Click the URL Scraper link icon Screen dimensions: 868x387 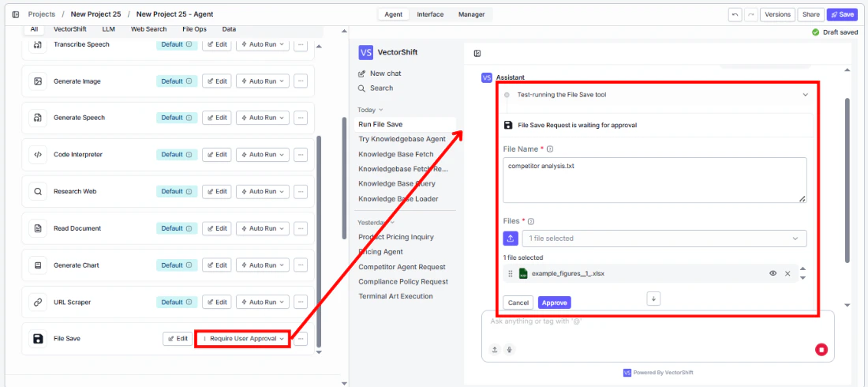pos(38,302)
